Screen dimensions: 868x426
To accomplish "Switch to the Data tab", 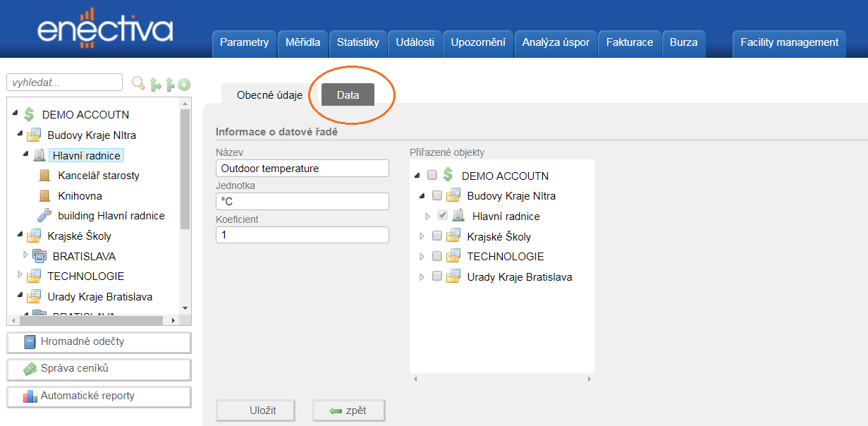I will click(x=348, y=95).
